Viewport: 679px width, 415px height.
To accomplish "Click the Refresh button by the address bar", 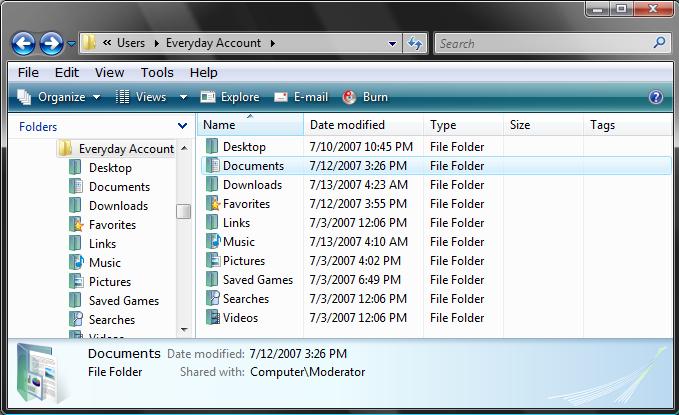I will click(414, 43).
